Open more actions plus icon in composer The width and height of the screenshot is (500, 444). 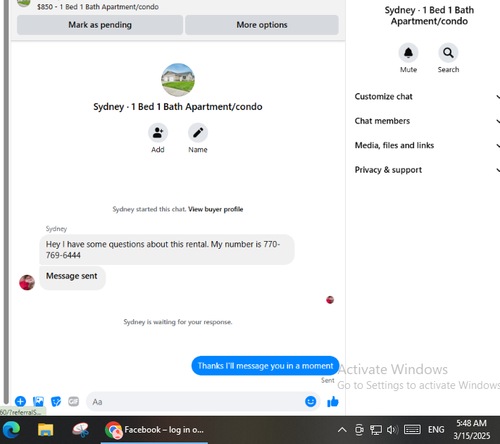tap(20, 401)
